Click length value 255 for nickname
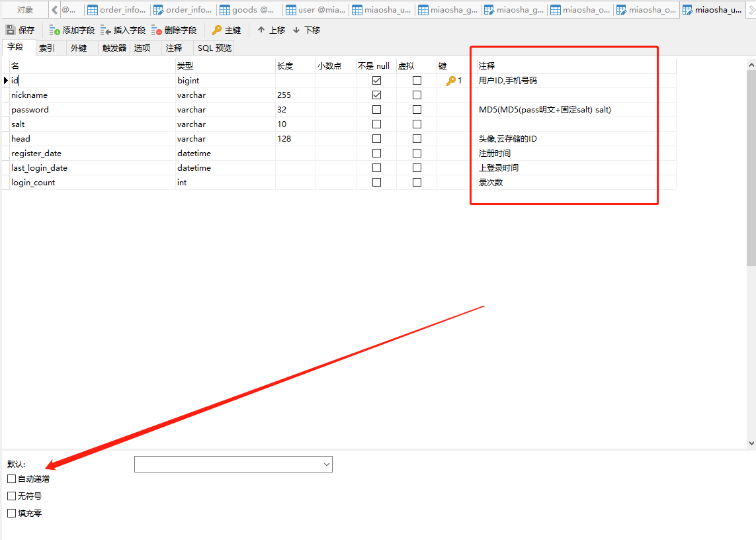The width and height of the screenshot is (756, 540). 296,95
